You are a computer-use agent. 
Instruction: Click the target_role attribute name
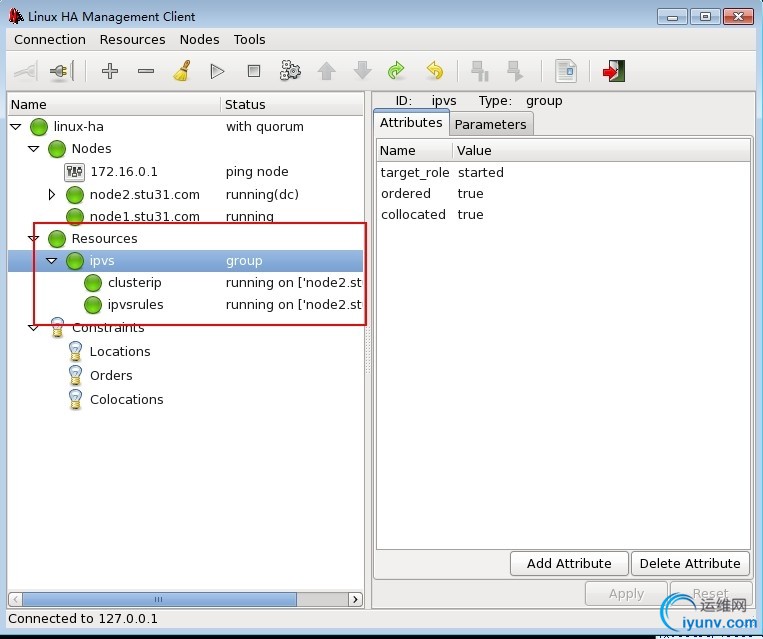[415, 173]
